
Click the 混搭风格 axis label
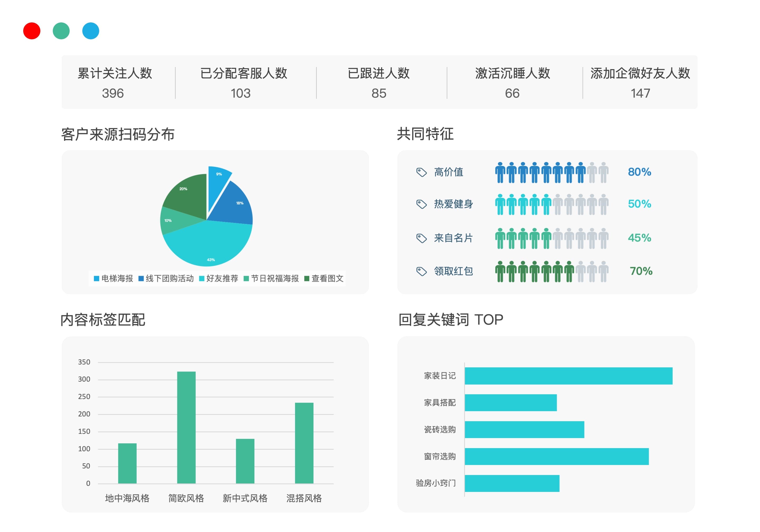[304, 498]
